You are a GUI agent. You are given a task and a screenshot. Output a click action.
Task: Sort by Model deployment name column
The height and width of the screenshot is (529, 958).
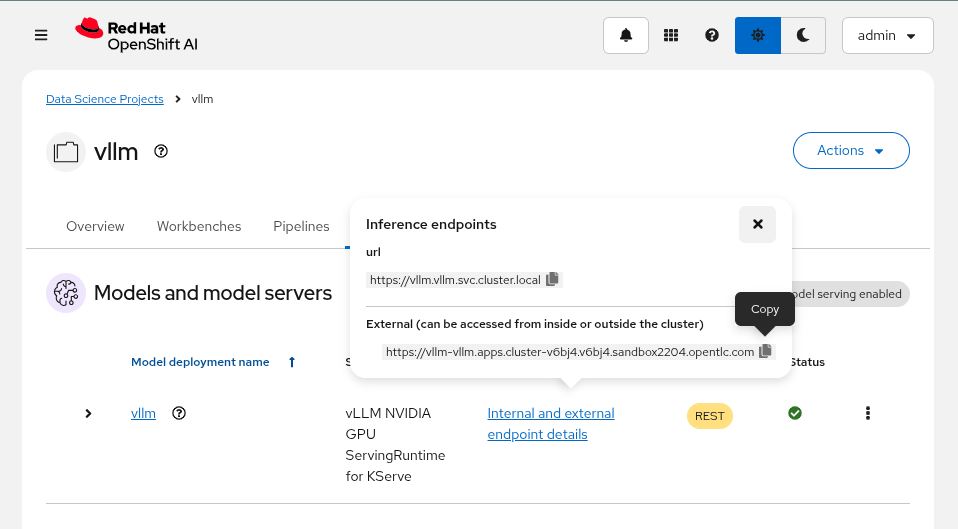213,362
